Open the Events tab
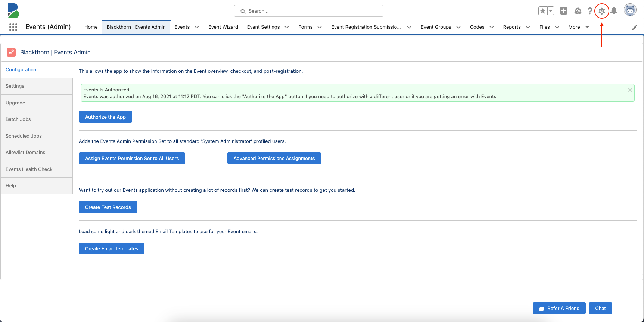 pos(182,27)
